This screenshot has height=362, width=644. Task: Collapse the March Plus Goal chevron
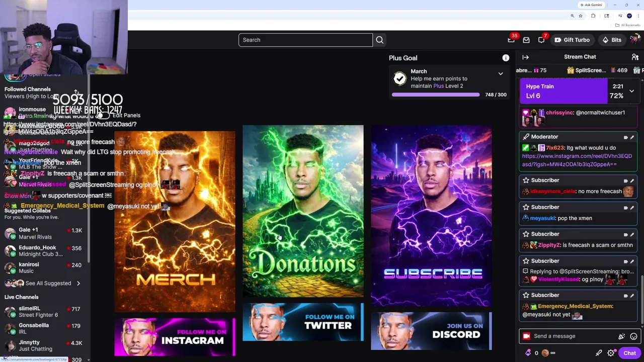click(501, 74)
